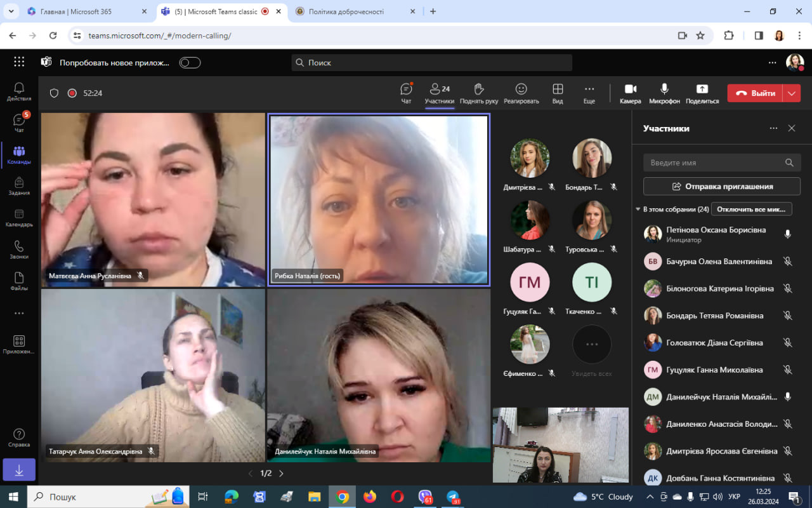Open participants panel more options ellipsis
The height and width of the screenshot is (508, 812).
click(773, 128)
